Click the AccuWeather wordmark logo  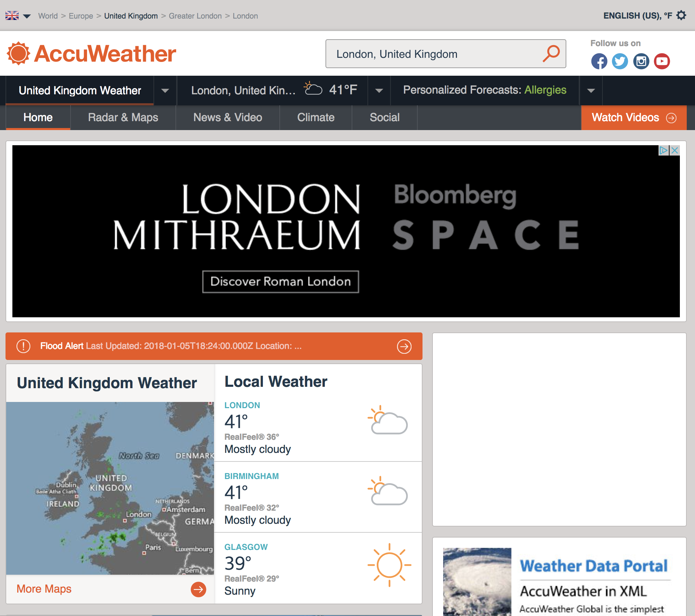coord(105,54)
